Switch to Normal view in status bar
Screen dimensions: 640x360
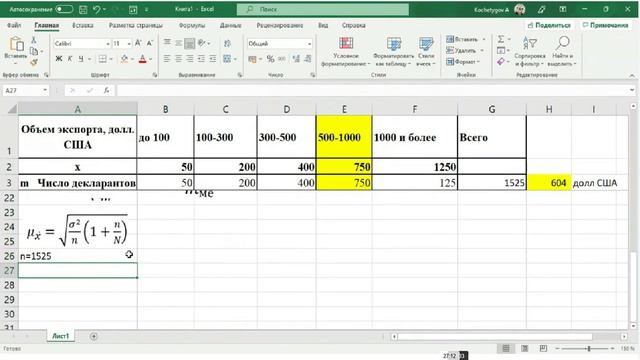tap(506, 348)
